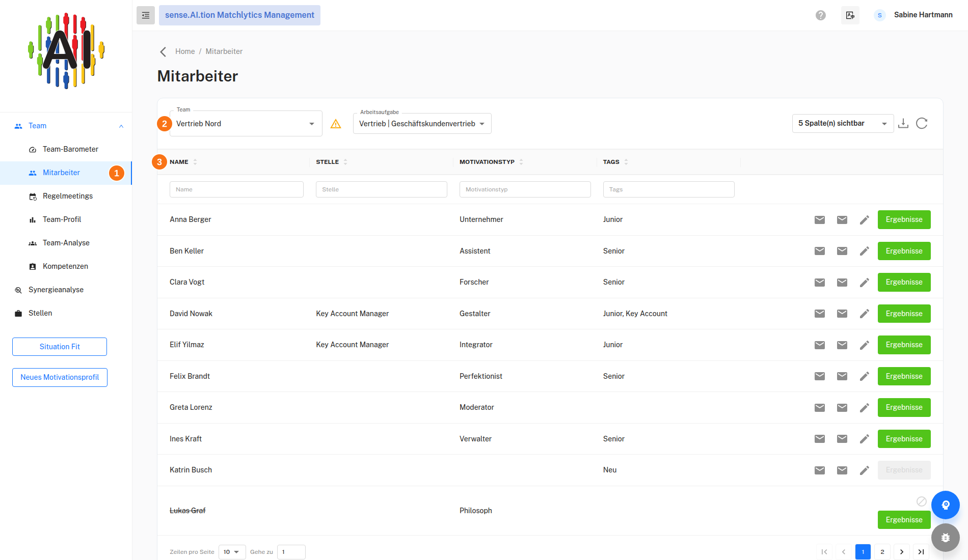Open the lightbulb floating button

(946, 505)
